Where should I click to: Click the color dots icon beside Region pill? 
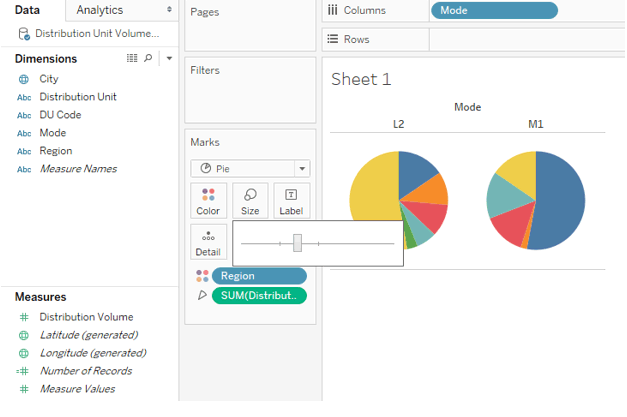point(202,276)
